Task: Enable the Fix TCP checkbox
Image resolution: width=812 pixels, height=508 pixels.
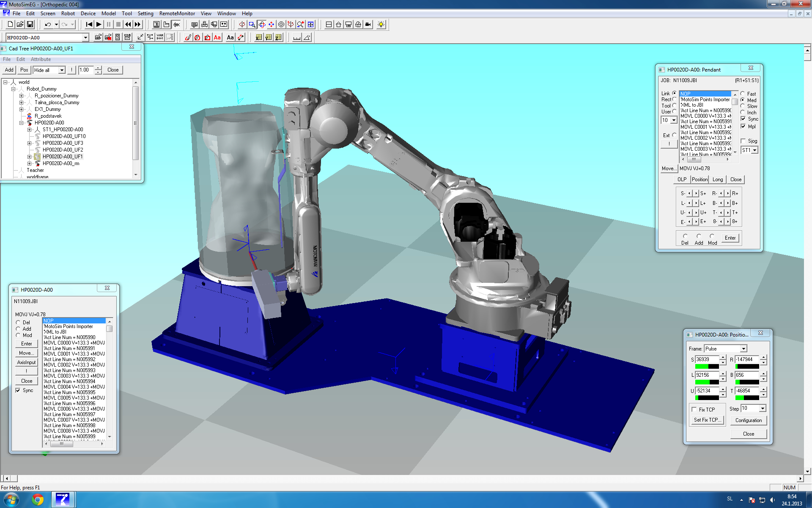Action: click(x=694, y=409)
